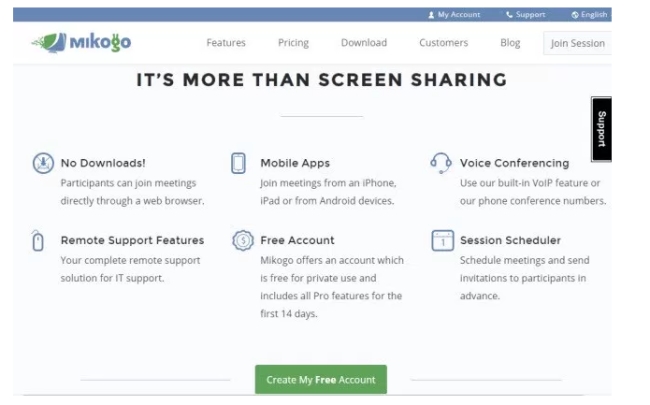Click the No Downloads download icon
Screen dimensions: 650x405
click(x=42, y=163)
